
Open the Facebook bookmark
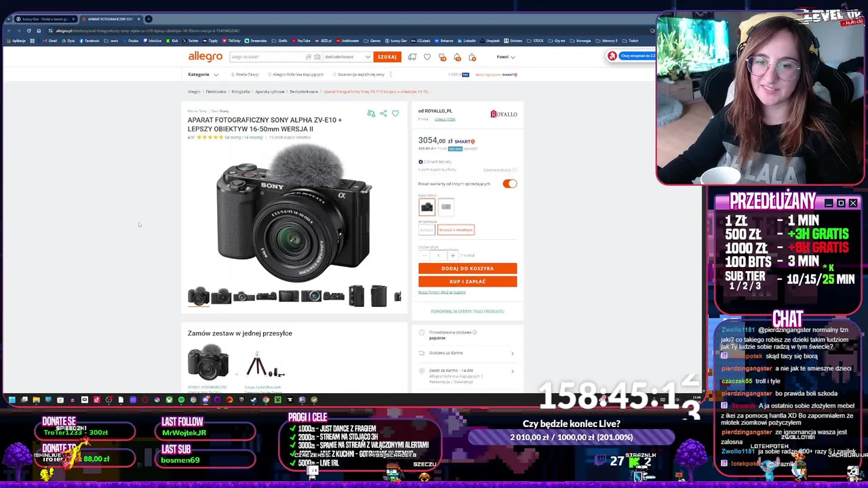(90, 41)
